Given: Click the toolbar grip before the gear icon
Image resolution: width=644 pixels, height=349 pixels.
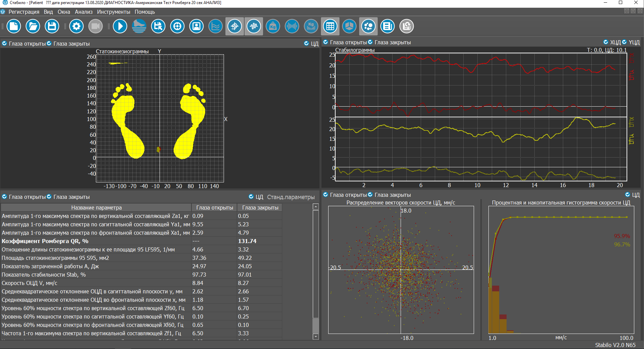Looking at the screenshot, I should 65,26.
